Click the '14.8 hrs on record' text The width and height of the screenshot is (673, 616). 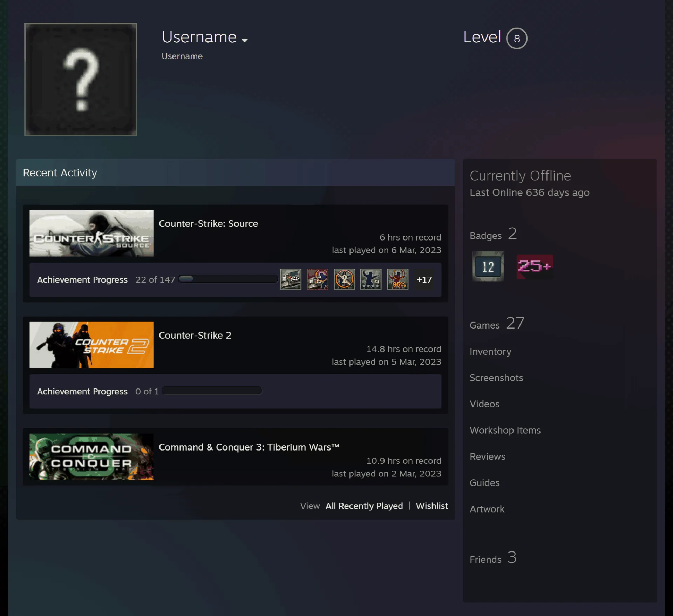coord(403,349)
